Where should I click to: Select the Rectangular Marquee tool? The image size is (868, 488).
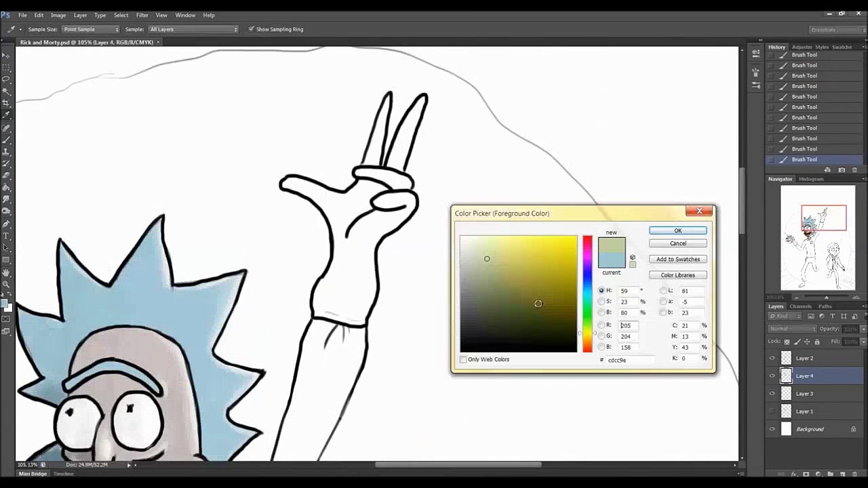tap(6, 68)
